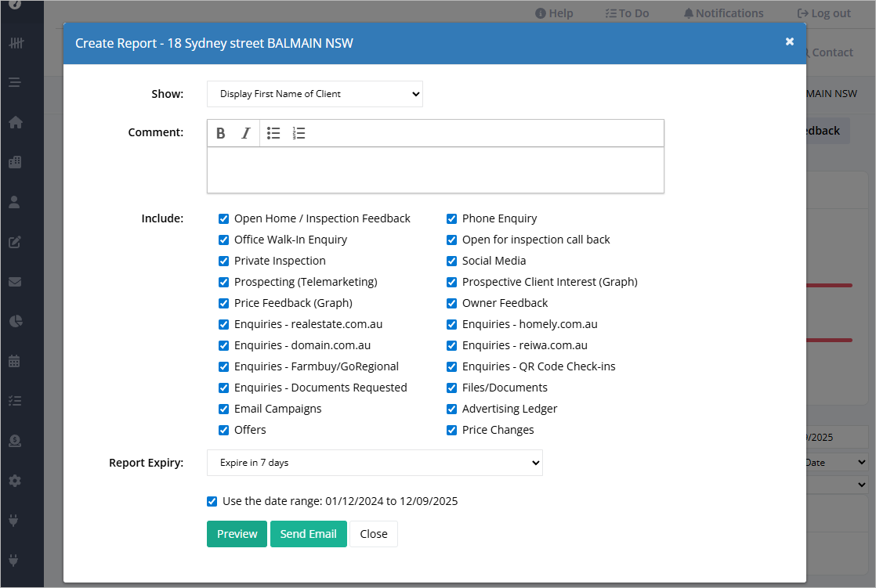Uncheck Enquiries - Documents Requested
This screenshot has width=876, height=588.
[x=223, y=388]
